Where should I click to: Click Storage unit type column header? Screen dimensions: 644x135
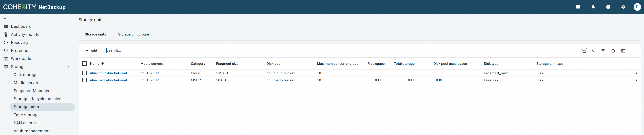[x=550, y=63]
